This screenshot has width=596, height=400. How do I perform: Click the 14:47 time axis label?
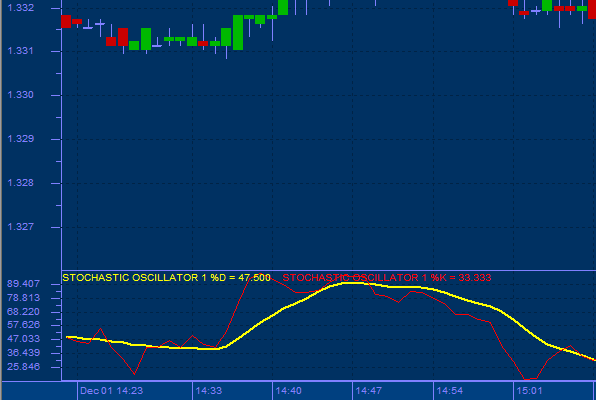(x=368, y=390)
